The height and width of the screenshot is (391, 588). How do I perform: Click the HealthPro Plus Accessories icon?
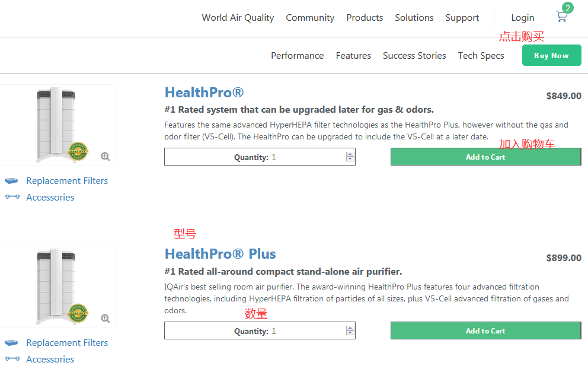[x=12, y=359]
